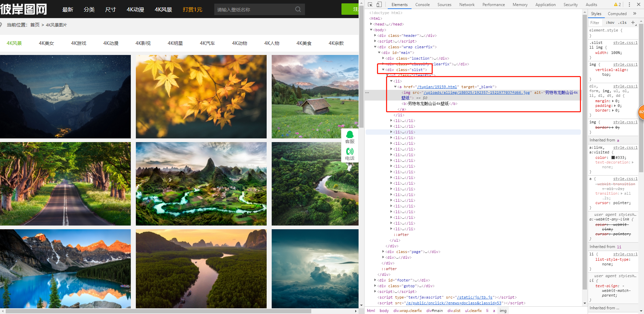
Task: Expand the div class="loaction" node
Action: [x=383, y=58]
